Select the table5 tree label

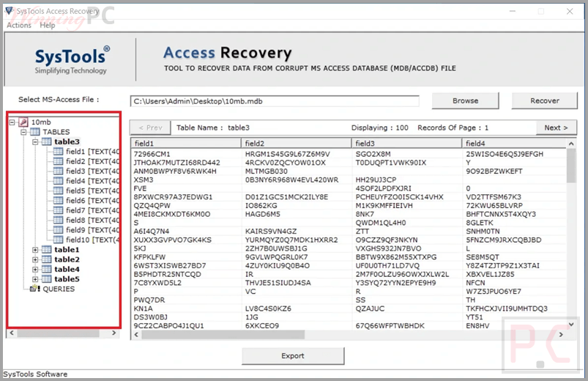tap(67, 279)
